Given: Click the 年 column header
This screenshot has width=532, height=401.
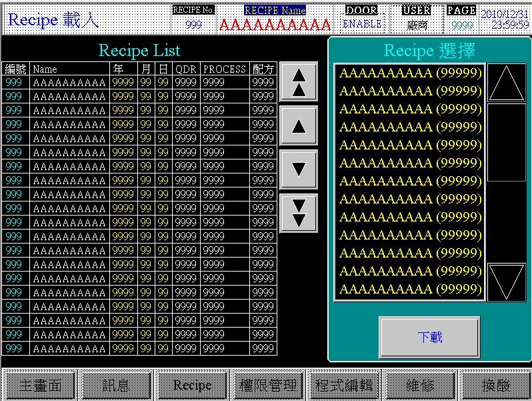Looking at the screenshot, I should click(124, 69).
